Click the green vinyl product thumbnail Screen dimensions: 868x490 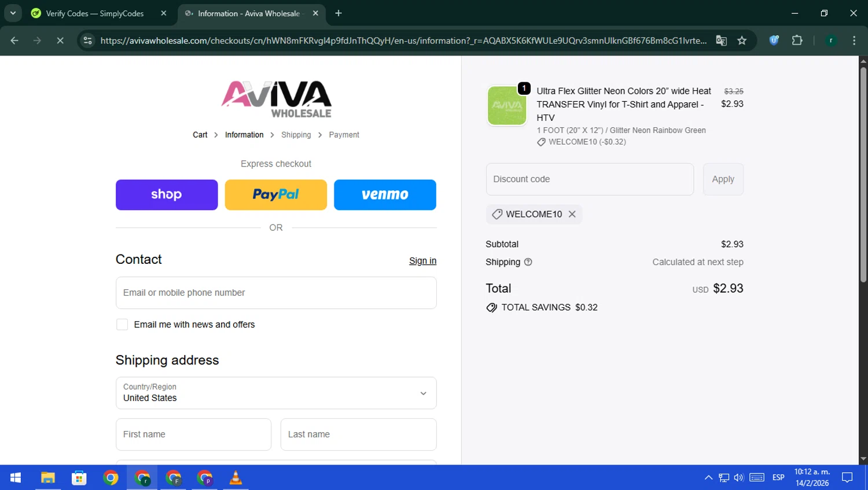(507, 106)
